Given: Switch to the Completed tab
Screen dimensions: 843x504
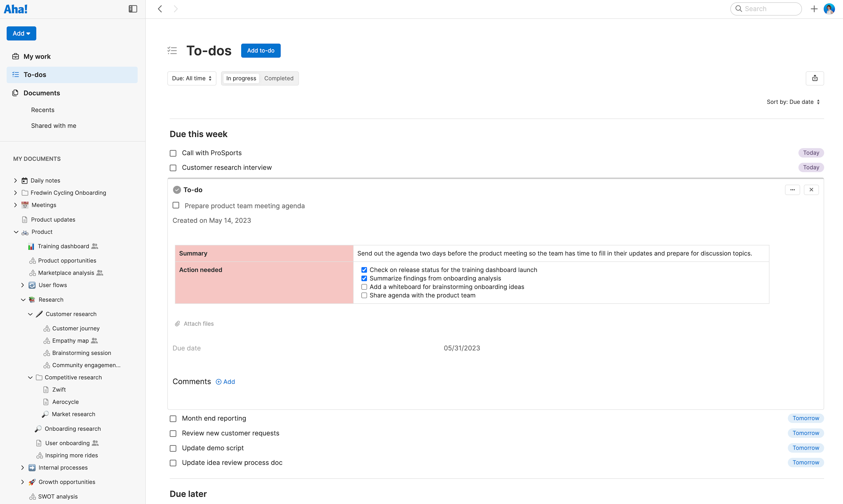Looking at the screenshot, I should pyautogui.click(x=279, y=78).
